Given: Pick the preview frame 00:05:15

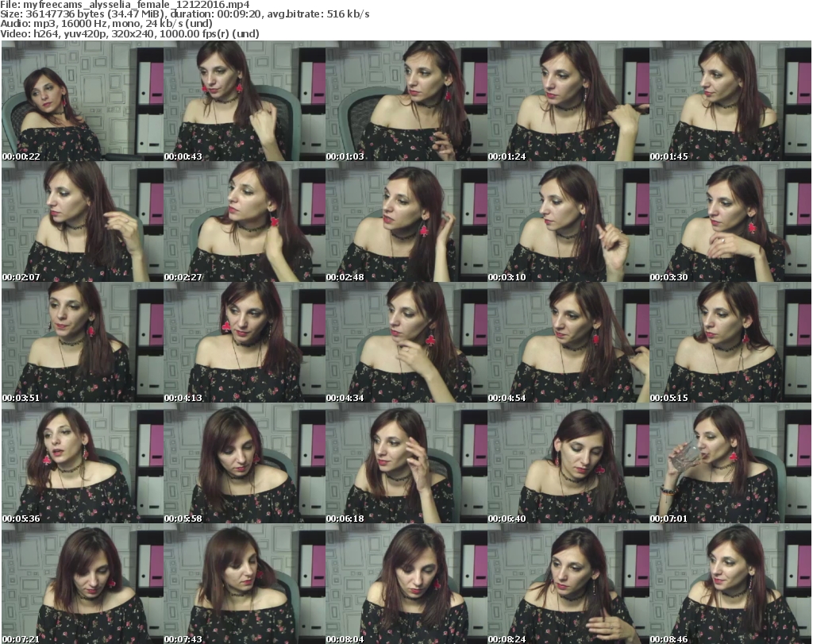Looking at the screenshot, I should pyautogui.click(x=730, y=342).
